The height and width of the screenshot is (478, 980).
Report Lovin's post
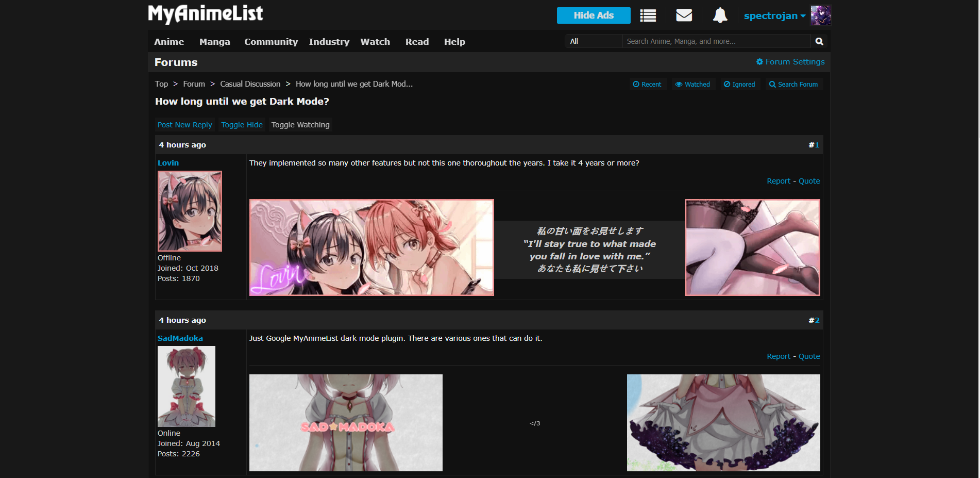pos(779,181)
